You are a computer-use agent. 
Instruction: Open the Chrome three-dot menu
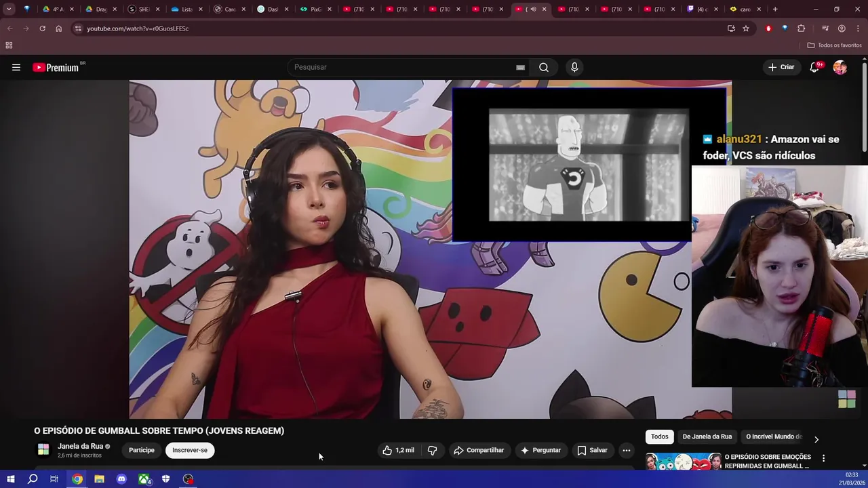point(859,28)
